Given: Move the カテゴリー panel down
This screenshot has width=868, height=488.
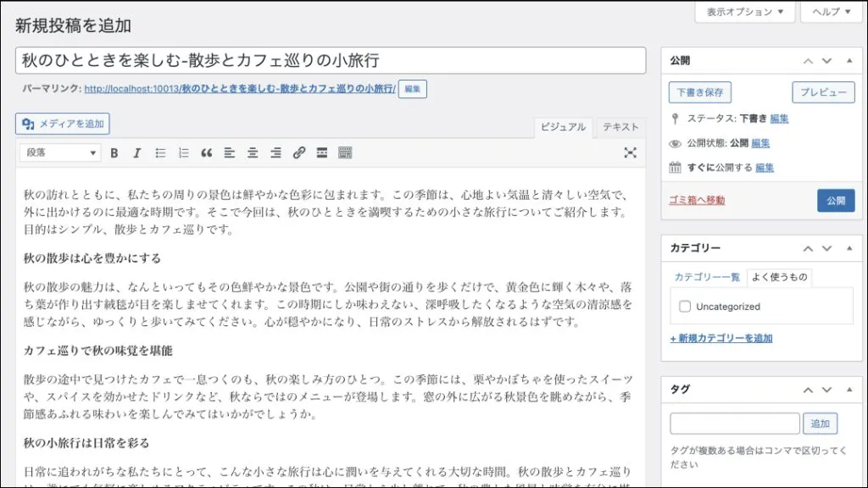Looking at the screenshot, I should click(826, 248).
